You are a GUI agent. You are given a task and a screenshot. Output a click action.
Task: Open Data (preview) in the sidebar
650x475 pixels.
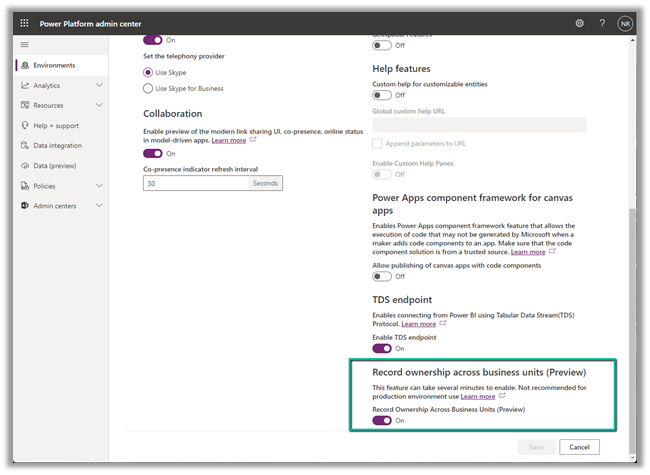56,166
